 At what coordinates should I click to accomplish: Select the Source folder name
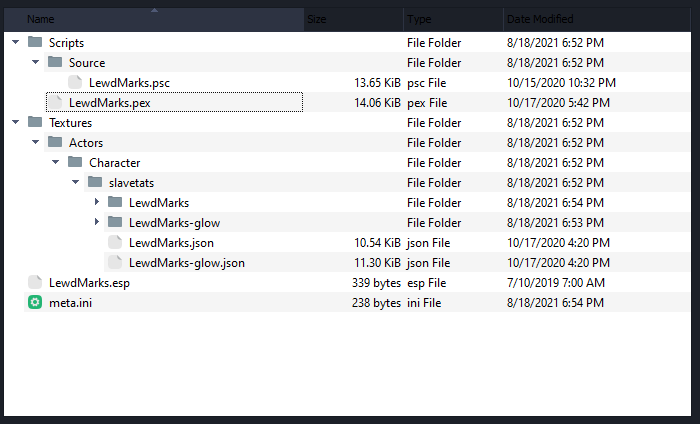(87, 63)
